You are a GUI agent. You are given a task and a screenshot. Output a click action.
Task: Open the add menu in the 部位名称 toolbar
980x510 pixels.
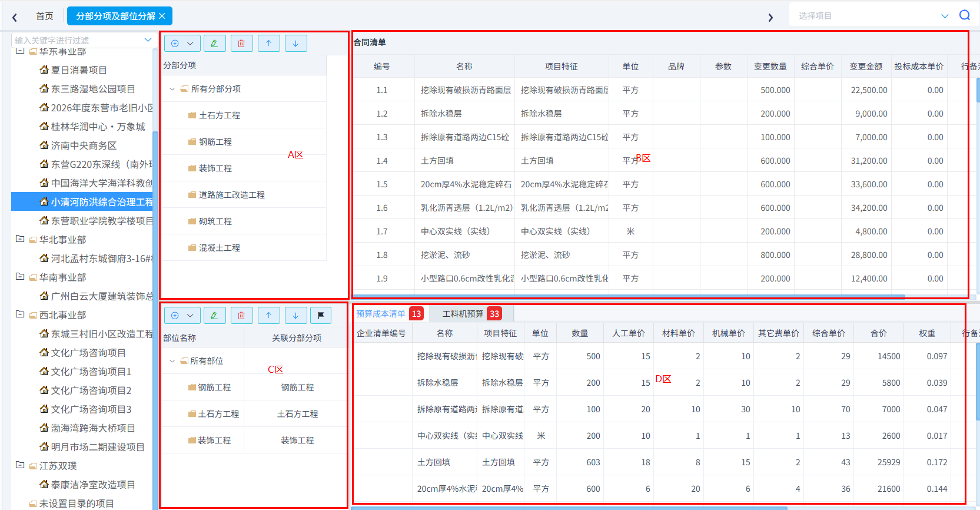[x=182, y=316]
